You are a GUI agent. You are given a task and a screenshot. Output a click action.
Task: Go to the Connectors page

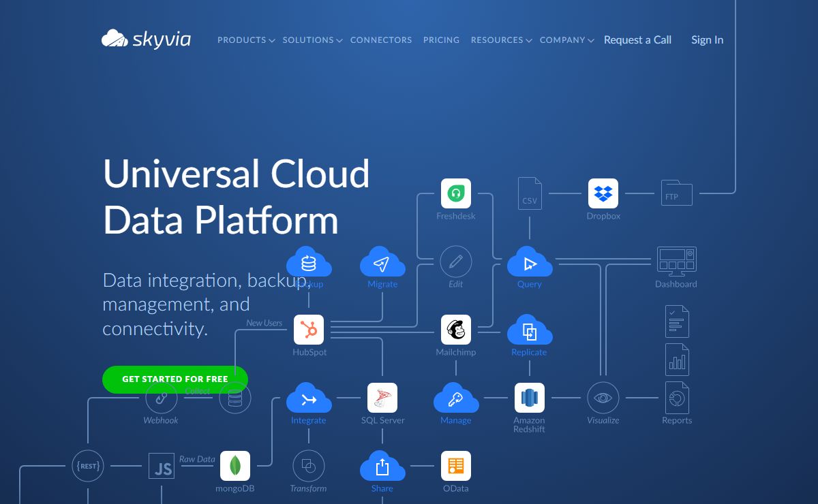(381, 40)
